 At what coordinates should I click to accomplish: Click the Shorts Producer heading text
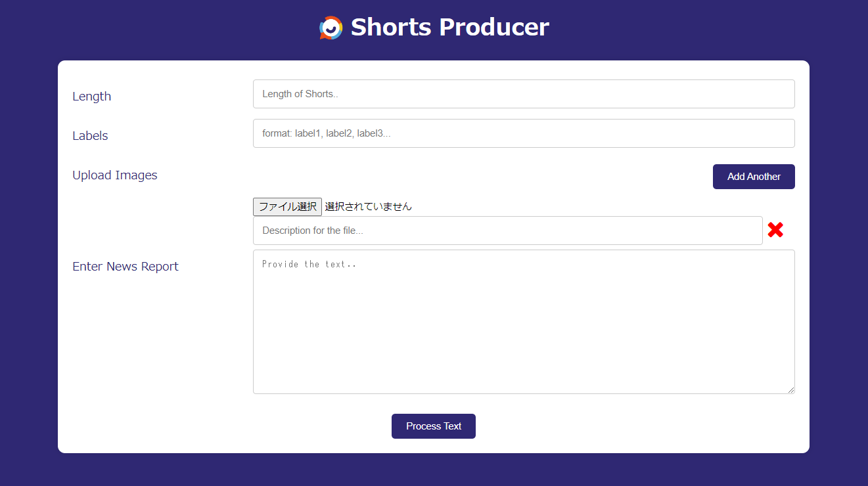(449, 28)
